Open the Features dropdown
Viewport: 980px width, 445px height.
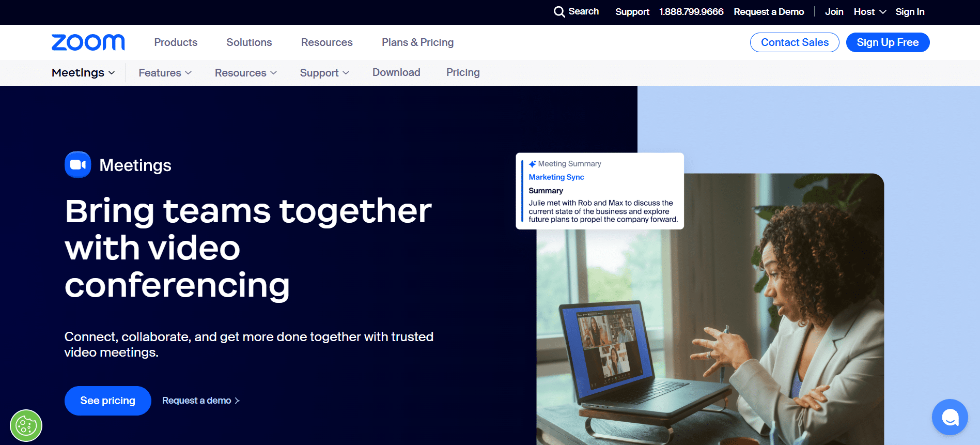point(165,73)
